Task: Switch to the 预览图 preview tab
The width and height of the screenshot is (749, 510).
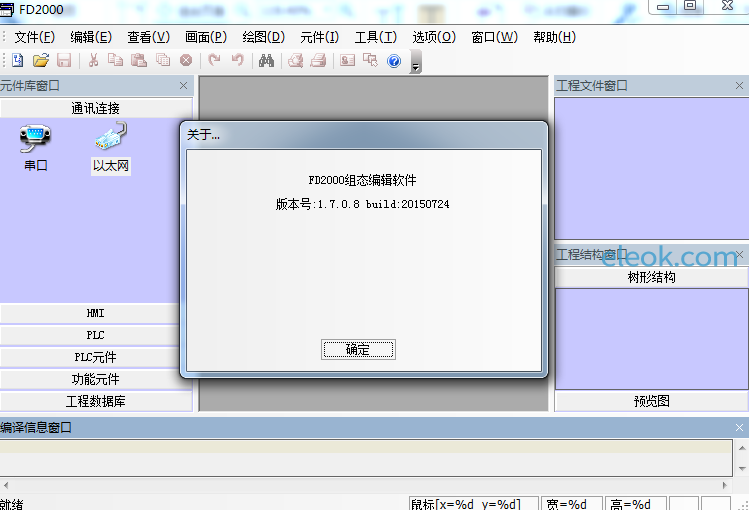Action: point(651,401)
